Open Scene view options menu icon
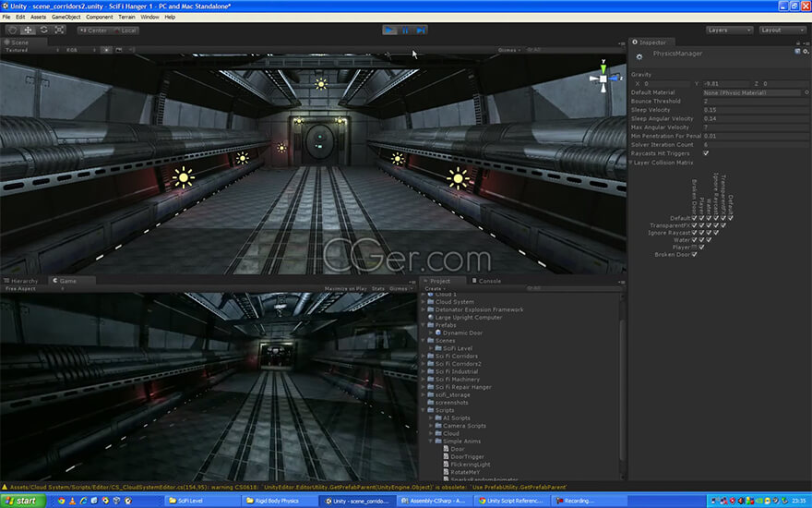 [x=622, y=43]
